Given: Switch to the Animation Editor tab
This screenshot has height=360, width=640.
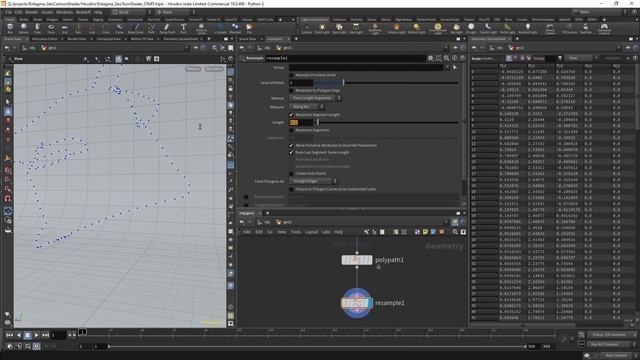Looking at the screenshot, I should tap(45, 39).
